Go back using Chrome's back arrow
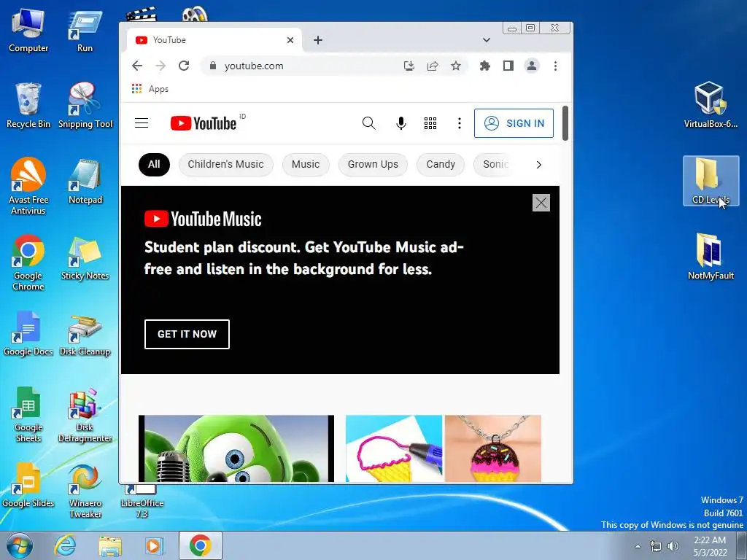This screenshot has width=747, height=560. [x=137, y=66]
